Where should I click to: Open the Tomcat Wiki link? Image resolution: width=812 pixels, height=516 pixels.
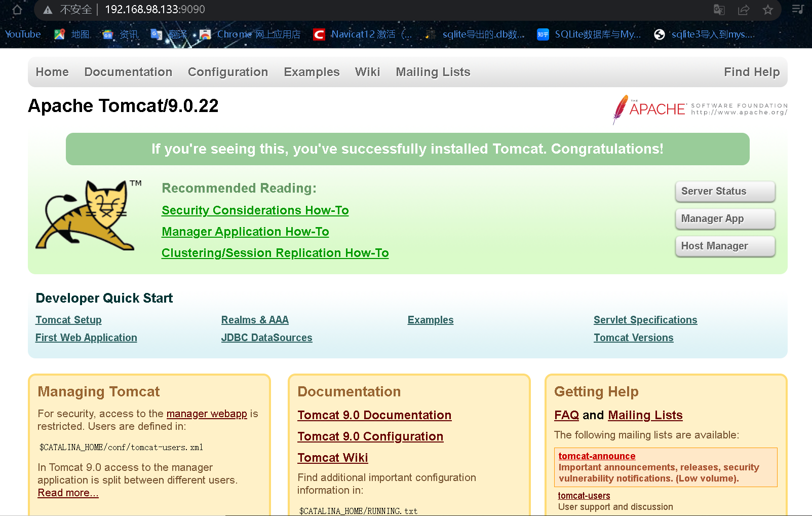[x=333, y=458]
